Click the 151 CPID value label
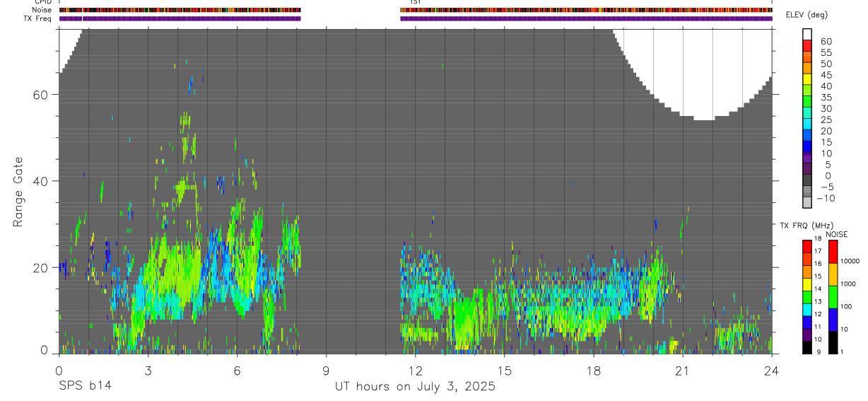Image resolution: width=868 pixels, height=401 pixels. 415,2
